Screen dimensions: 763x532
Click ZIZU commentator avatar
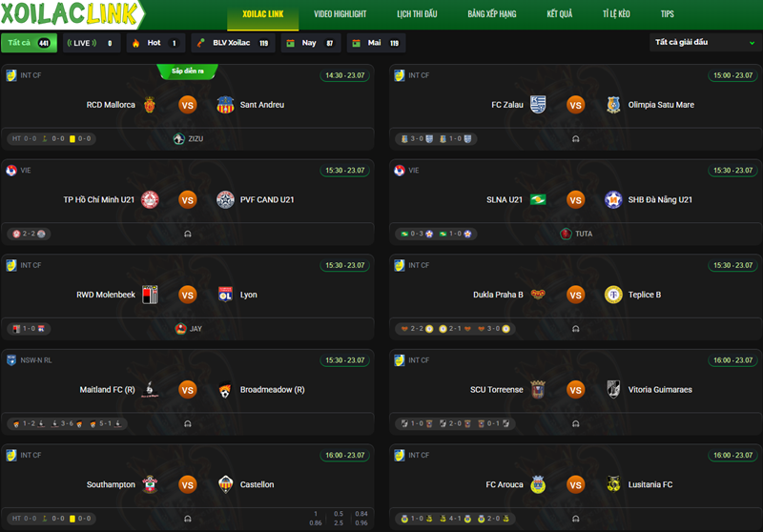point(179,138)
